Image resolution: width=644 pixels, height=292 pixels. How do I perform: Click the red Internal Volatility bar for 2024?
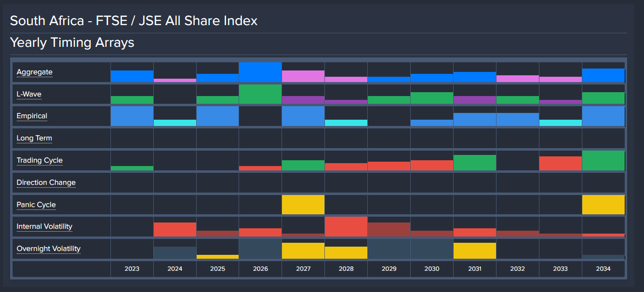coord(175,230)
